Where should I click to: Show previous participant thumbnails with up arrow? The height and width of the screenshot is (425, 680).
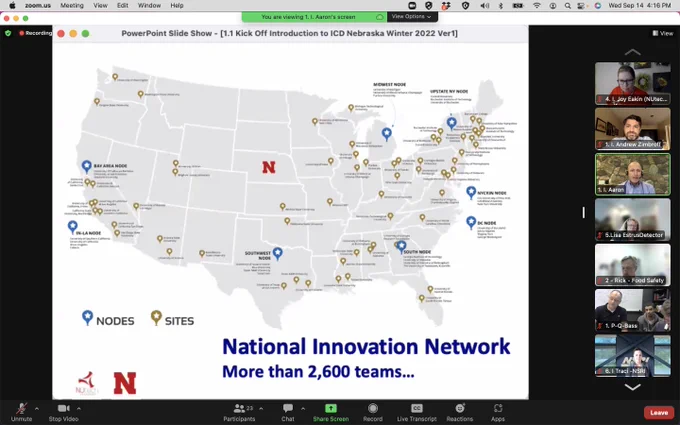pyautogui.click(x=632, y=52)
